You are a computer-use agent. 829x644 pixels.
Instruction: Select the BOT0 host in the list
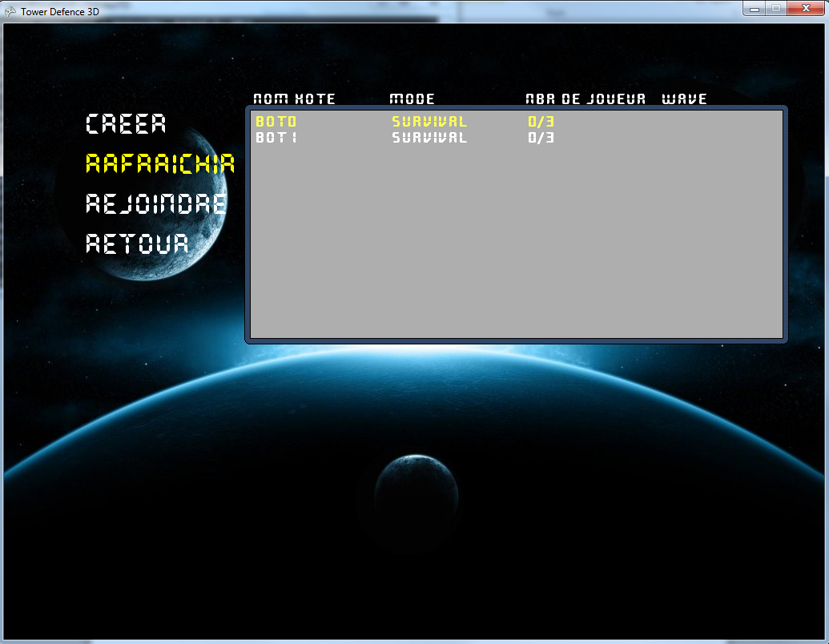pyautogui.click(x=276, y=122)
